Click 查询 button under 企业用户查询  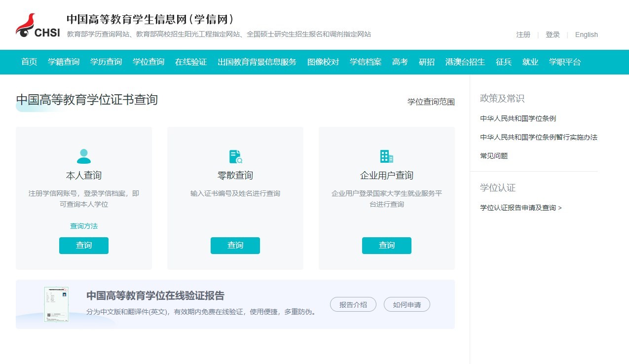click(x=387, y=246)
